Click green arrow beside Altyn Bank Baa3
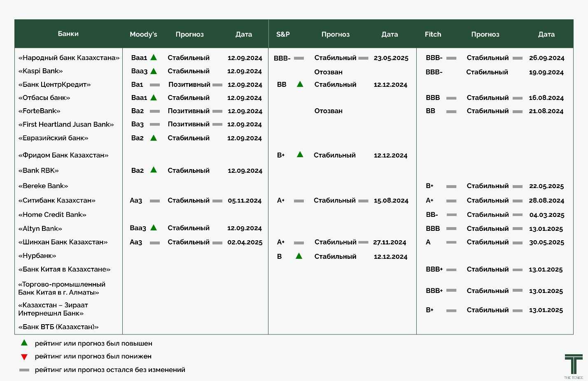Viewport: 588px width, 381px height. pos(154,228)
